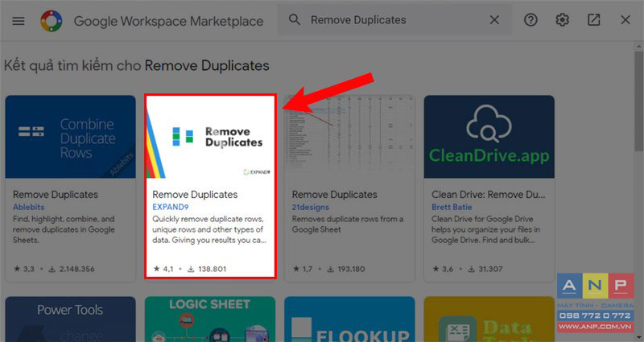Image resolution: width=644 pixels, height=342 pixels.
Task: Open Combine Duplicate Rows thumbnail by Ablebits
Action: coord(70,137)
